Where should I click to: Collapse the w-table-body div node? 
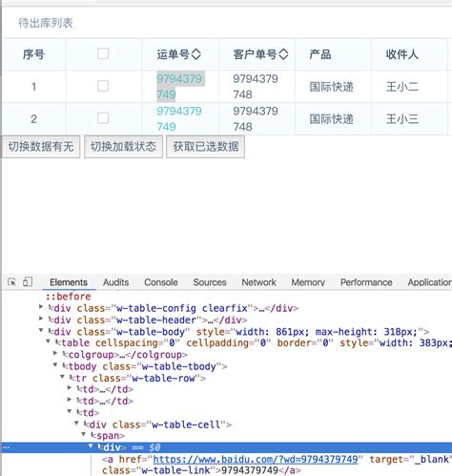coord(41,330)
